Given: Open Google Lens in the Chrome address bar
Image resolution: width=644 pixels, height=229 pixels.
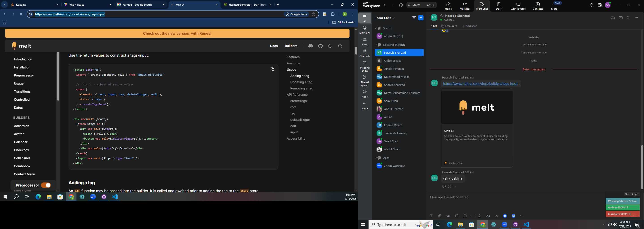Looking at the screenshot, I should [296, 14].
